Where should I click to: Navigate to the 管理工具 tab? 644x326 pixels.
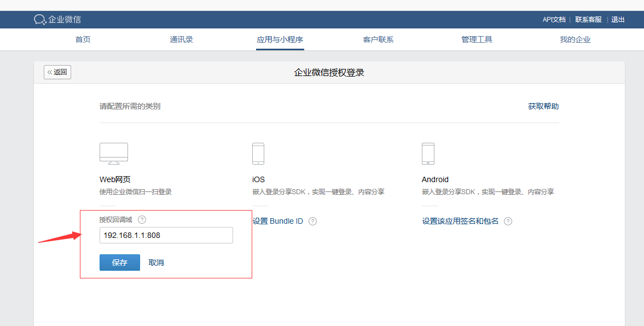[x=477, y=39]
